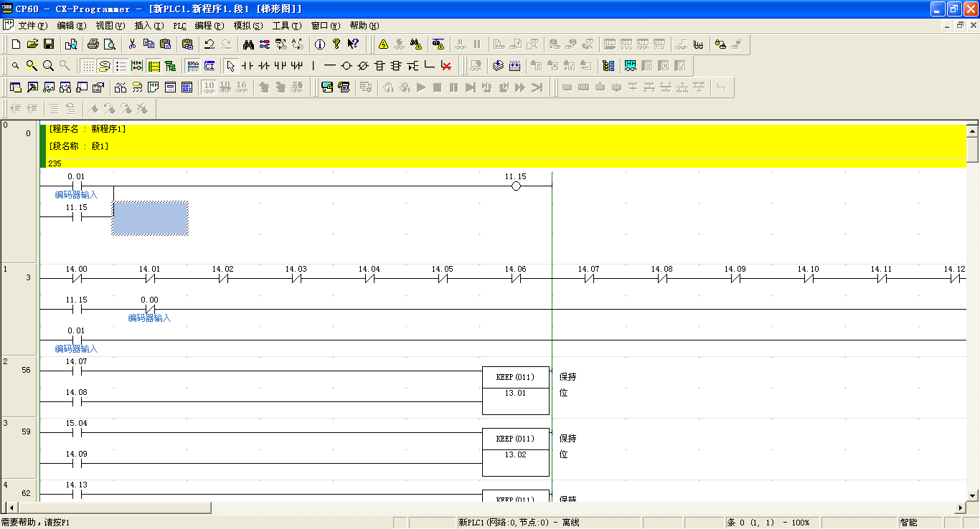
Task: Click the Print icon in toolbar
Action: [x=93, y=44]
